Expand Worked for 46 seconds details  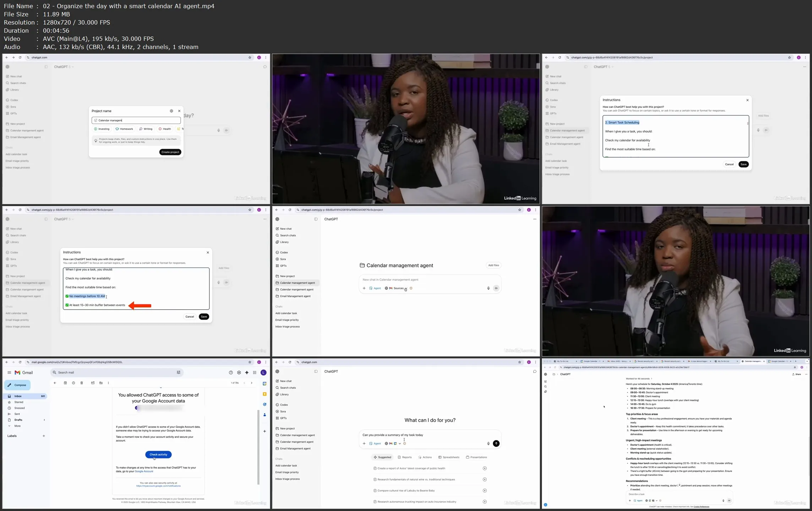click(x=639, y=379)
